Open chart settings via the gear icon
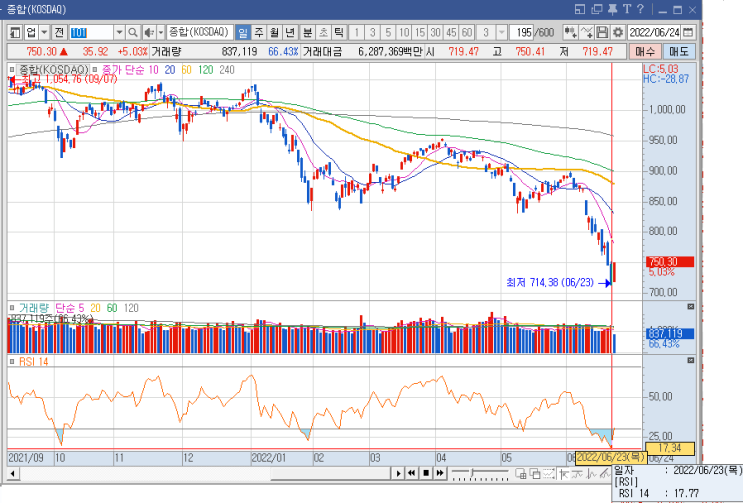Viewport: 743px width, 503px height. tap(617, 32)
